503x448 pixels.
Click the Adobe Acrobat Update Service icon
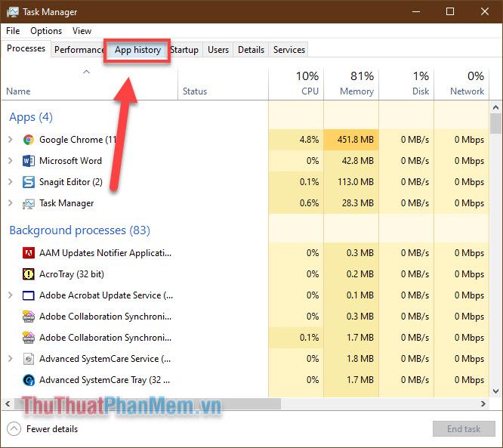[29, 295]
